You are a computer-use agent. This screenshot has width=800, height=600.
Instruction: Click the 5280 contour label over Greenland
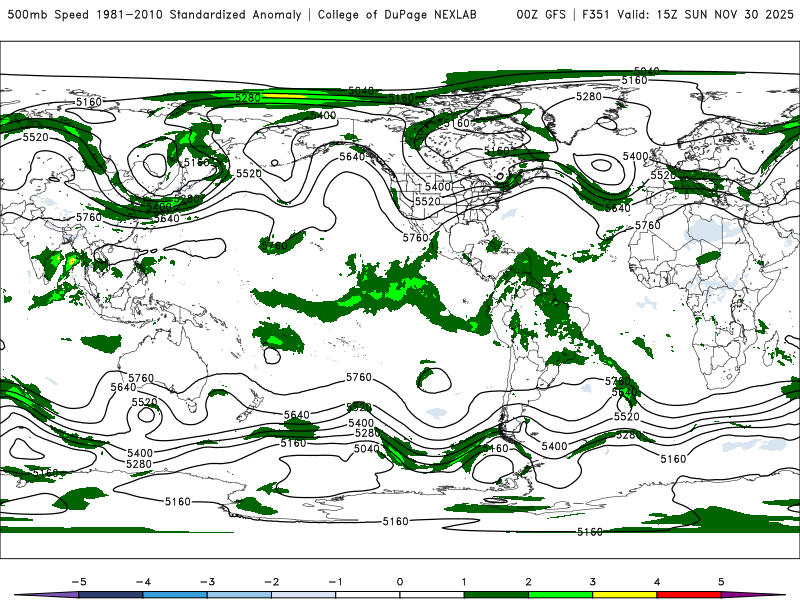pyautogui.click(x=589, y=96)
